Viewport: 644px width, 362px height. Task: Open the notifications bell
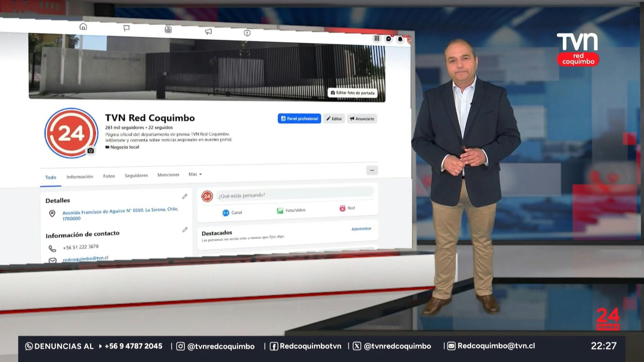coord(400,39)
